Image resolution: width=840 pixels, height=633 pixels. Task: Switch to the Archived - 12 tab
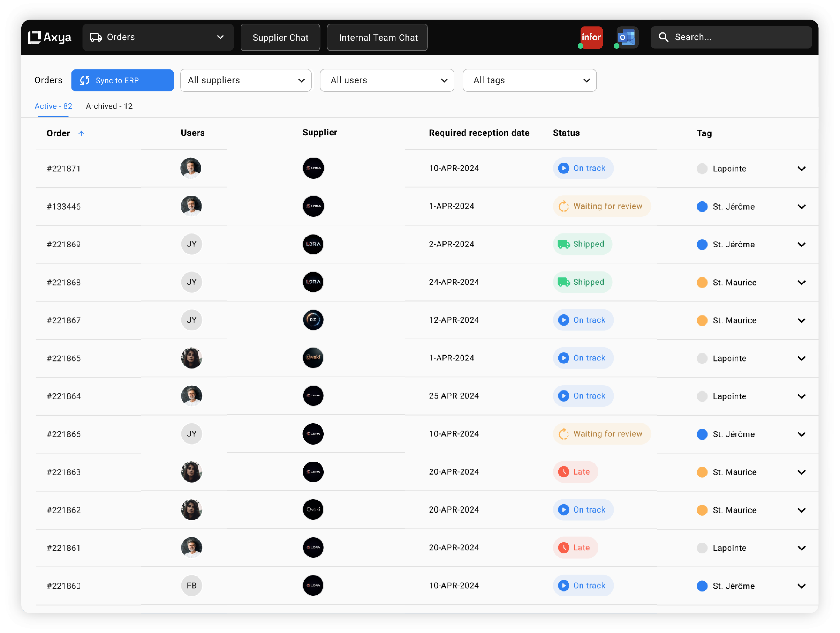tap(109, 106)
